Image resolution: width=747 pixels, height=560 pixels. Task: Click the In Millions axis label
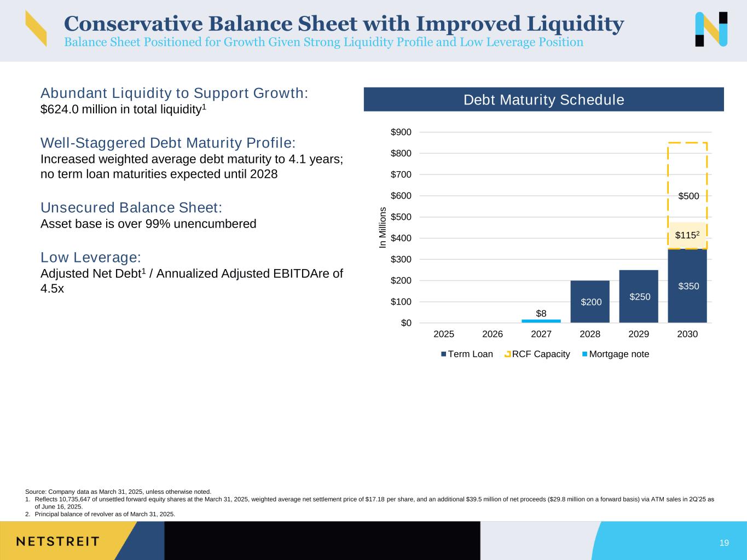383,227
